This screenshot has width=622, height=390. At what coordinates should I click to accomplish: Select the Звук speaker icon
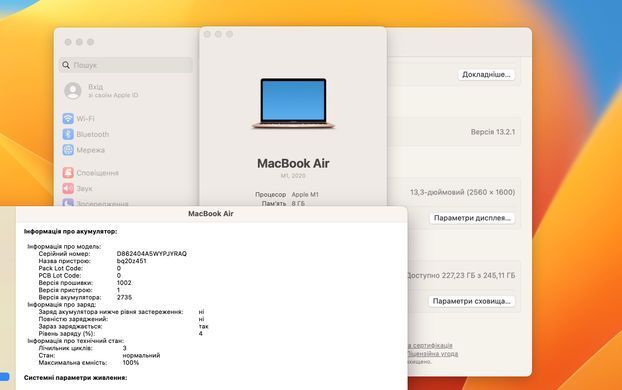[68, 188]
